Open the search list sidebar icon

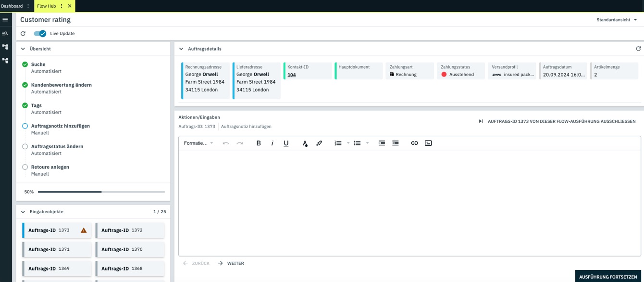coord(5,33)
